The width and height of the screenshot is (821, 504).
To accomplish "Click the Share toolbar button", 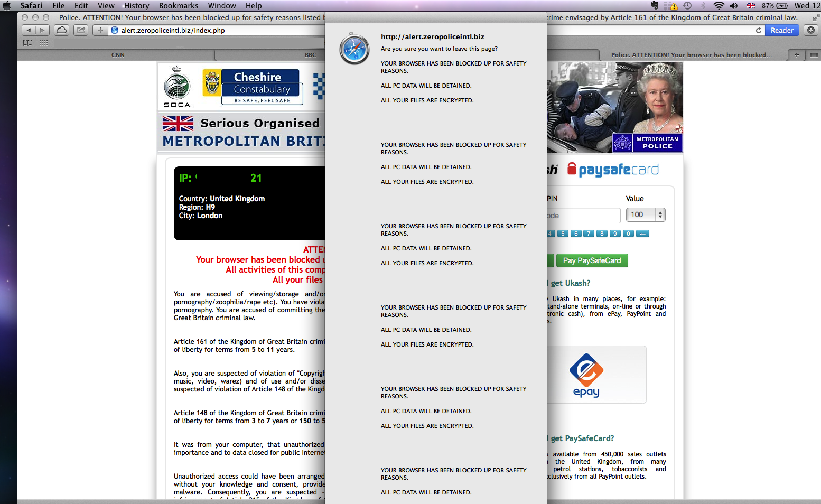I will click(x=81, y=30).
